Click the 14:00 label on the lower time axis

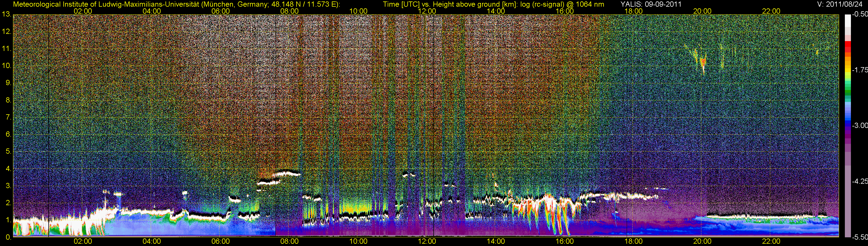(496, 241)
